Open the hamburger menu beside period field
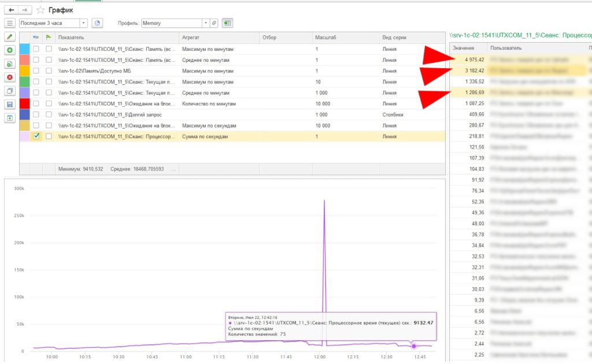The width and height of the screenshot is (592, 364). click(10, 23)
